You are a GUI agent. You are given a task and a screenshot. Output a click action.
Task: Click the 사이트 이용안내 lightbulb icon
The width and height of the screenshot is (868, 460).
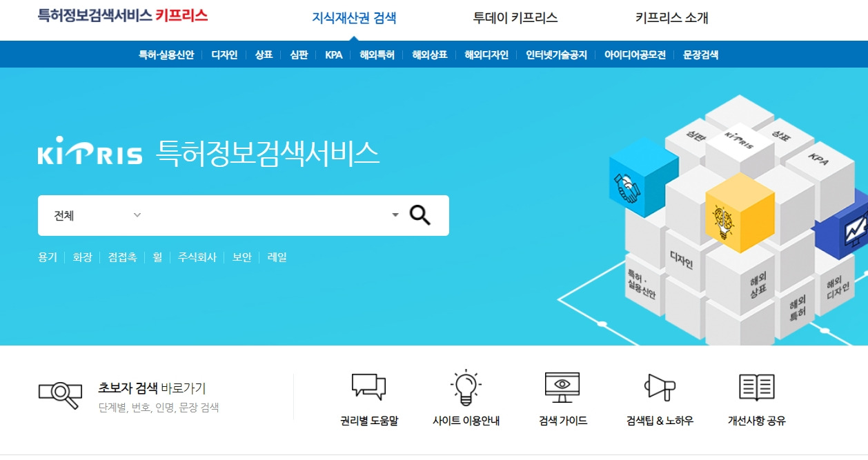click(x=466, y=387)
